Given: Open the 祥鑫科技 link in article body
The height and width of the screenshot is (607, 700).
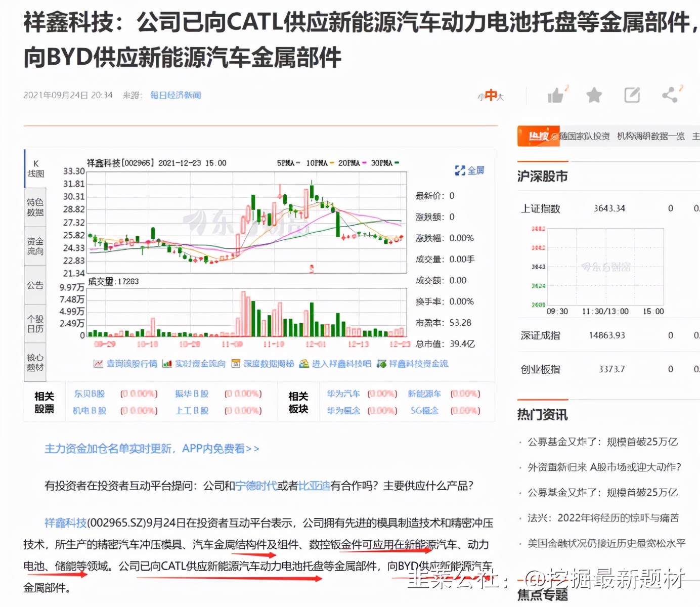Looking at the screenshot, I should click(x=66, y=523).
